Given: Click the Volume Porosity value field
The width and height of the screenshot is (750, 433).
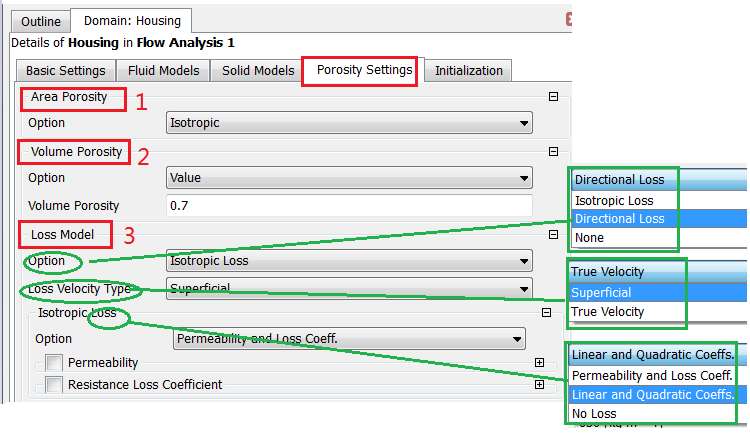Looking at the screenshot, I should pos(349,206).
